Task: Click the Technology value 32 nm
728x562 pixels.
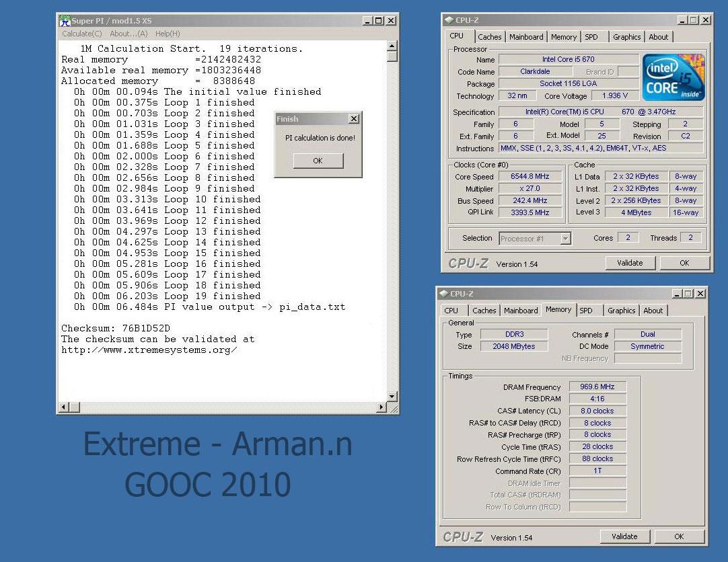Action: [517, 95]
